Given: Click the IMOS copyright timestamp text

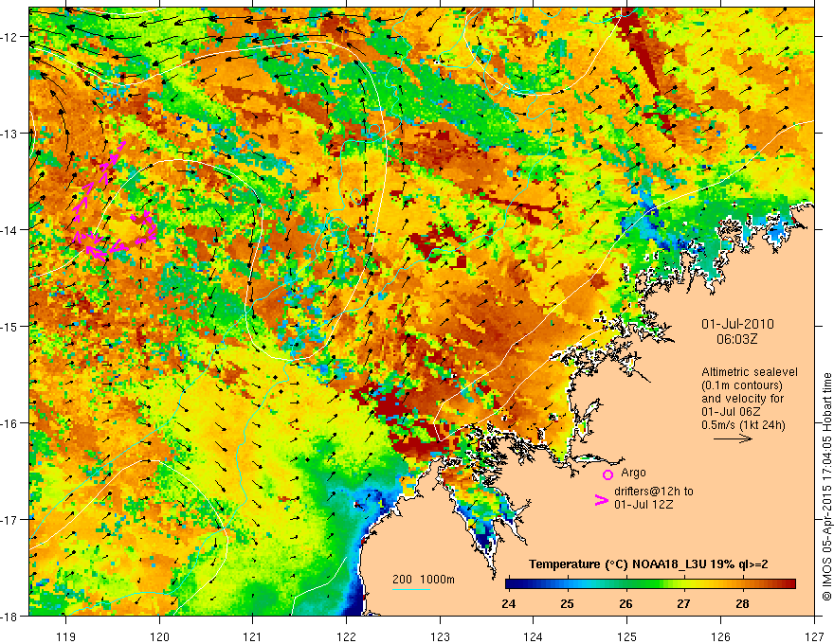Looking at the screenshot, I should point(826,487).
